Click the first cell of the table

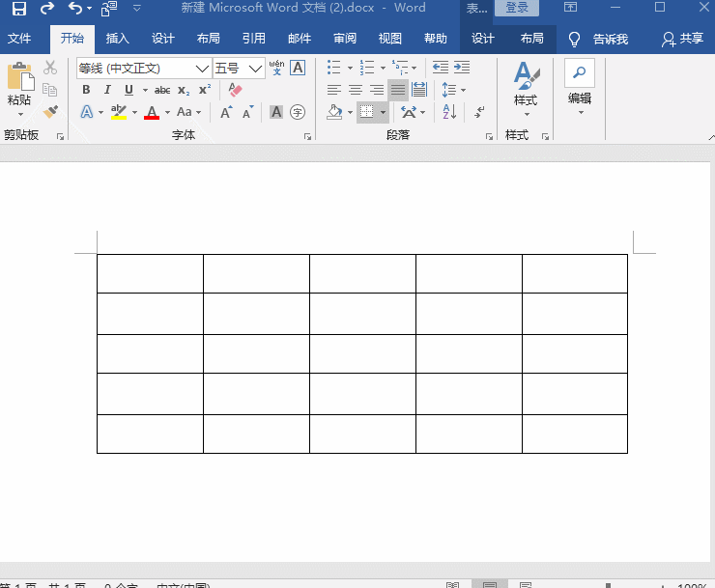pos(150,273)
